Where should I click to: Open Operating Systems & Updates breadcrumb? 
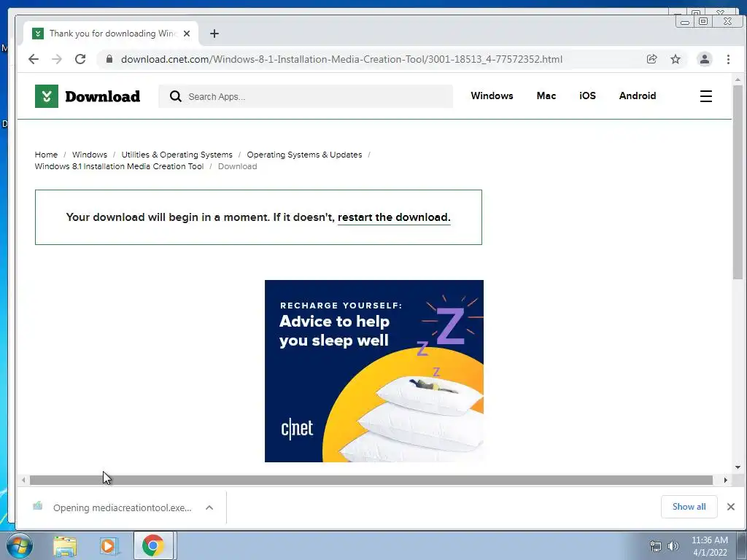304,155
